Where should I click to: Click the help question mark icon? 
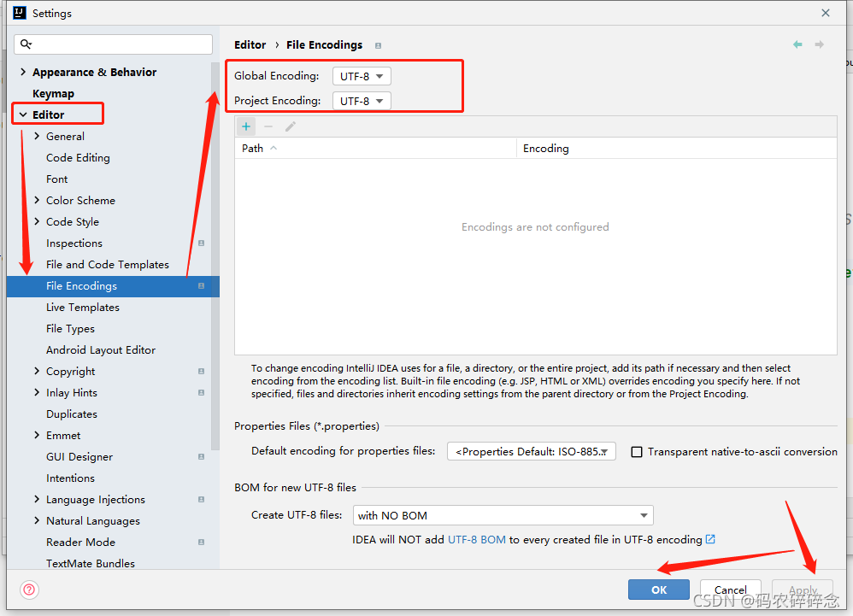click(29, 590)
